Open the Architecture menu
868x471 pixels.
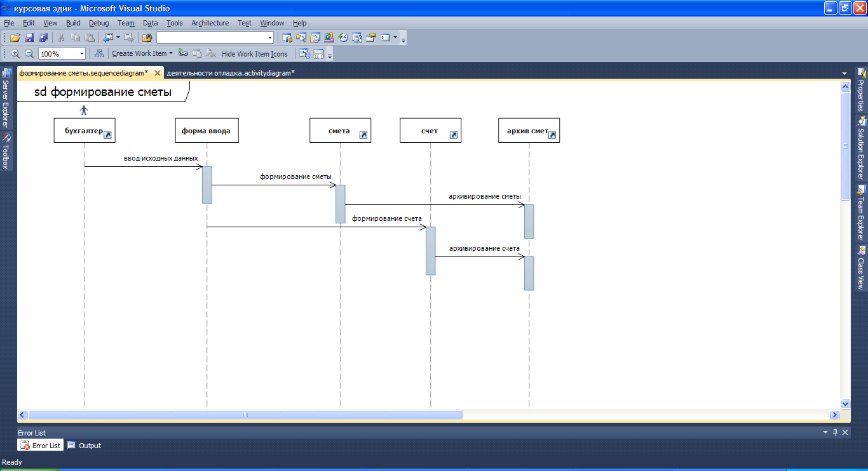tap(210, 23)
